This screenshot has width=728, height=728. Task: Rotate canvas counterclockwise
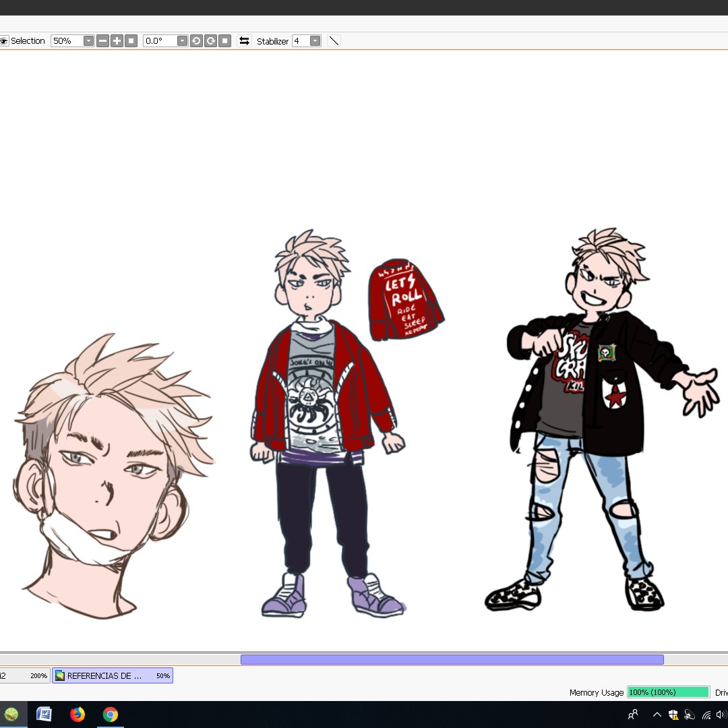click(x=196, y=41)
